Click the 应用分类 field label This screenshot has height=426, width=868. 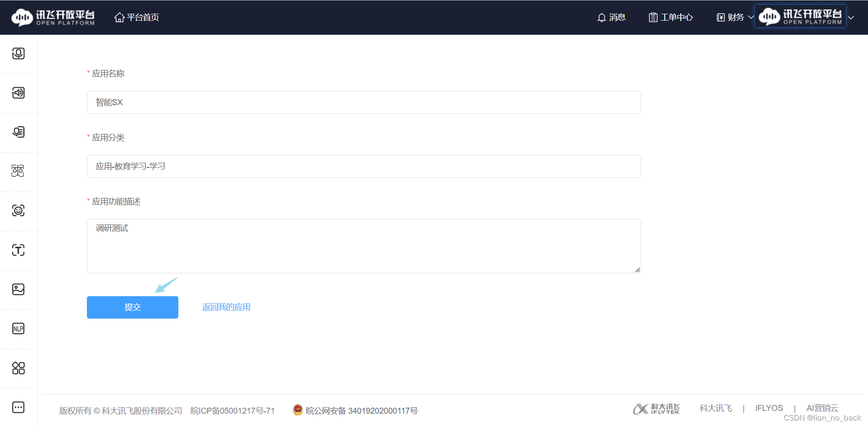(108, 138)
